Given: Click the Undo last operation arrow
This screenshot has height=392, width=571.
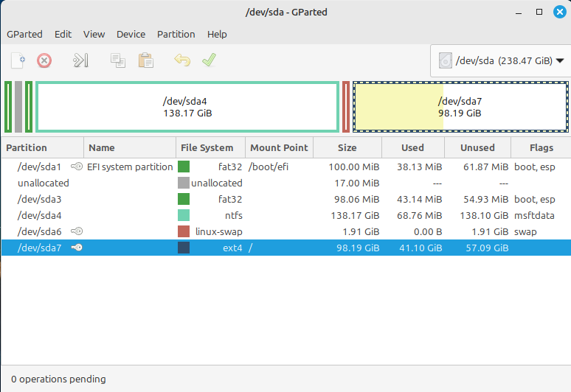Looking at the screenshot, I should (x=182, y=60).
